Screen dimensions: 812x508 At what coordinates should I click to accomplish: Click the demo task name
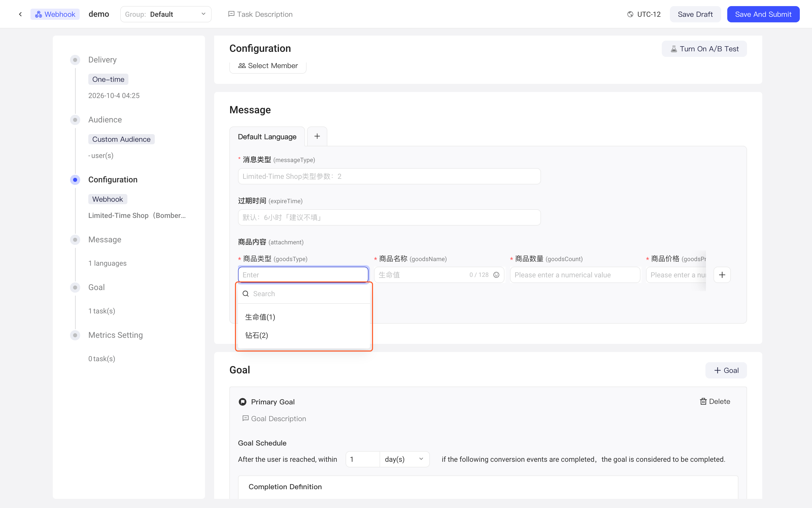99,14
